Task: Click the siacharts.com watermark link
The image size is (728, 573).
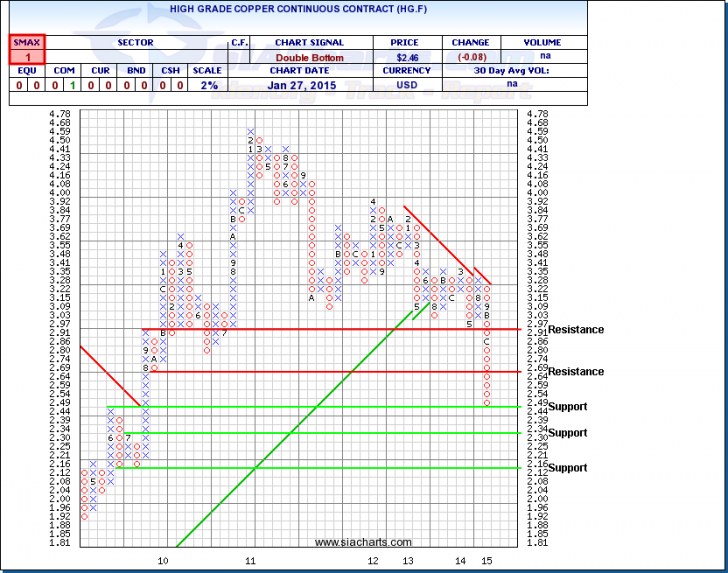Action: pyautogui.click(x=348, y=543)
